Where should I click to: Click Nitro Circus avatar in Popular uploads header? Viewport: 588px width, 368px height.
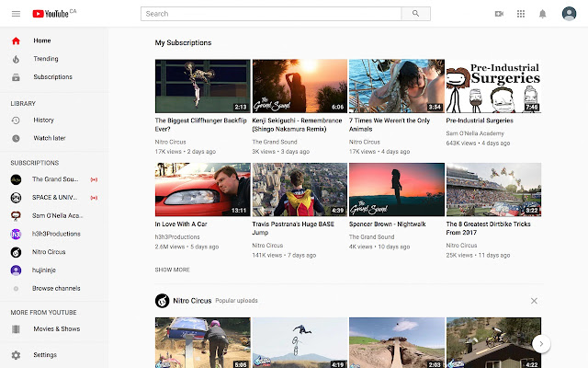(162, 301)
